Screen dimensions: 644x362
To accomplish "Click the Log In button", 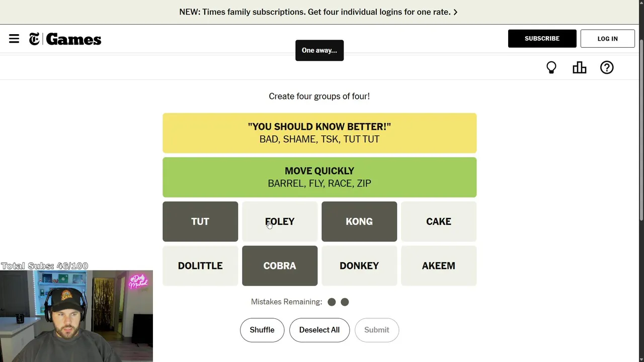I will point(608,39).
